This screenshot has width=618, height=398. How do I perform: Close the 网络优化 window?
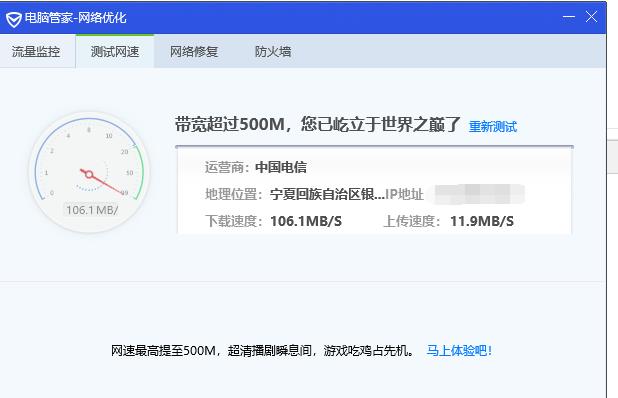591,17
